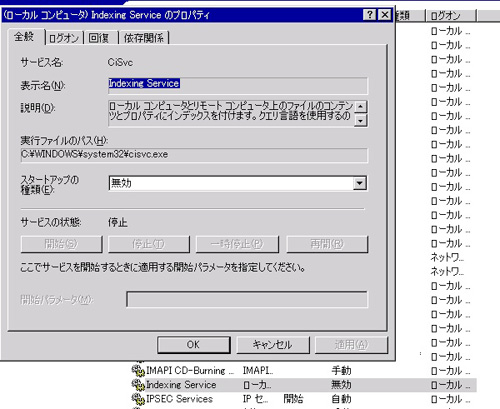Click the first ネットワ.. logon entry
500x409 pixels.
pyautogui.click(x=447, y=257)
